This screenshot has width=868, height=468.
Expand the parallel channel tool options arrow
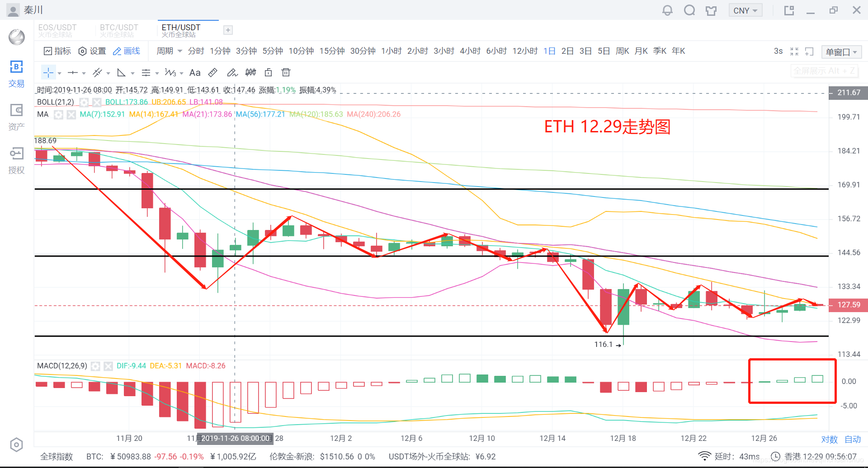(108, 73)
